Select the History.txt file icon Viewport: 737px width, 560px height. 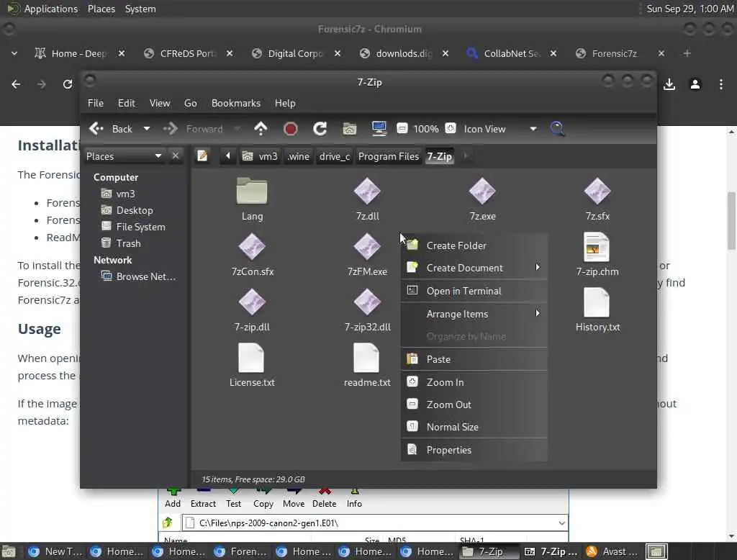(597, 302)
